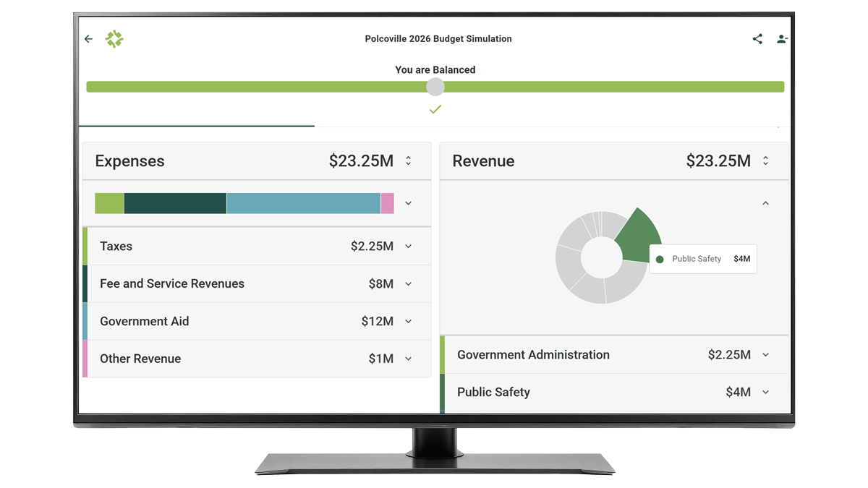Click the $1M value
This screenshot has width=868, height=488.
[381, 359]
